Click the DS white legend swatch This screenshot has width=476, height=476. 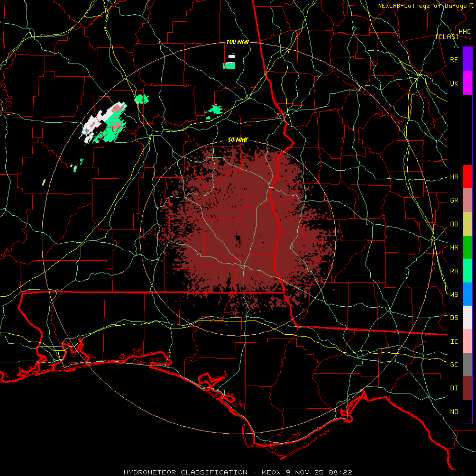tap(467, 317)
